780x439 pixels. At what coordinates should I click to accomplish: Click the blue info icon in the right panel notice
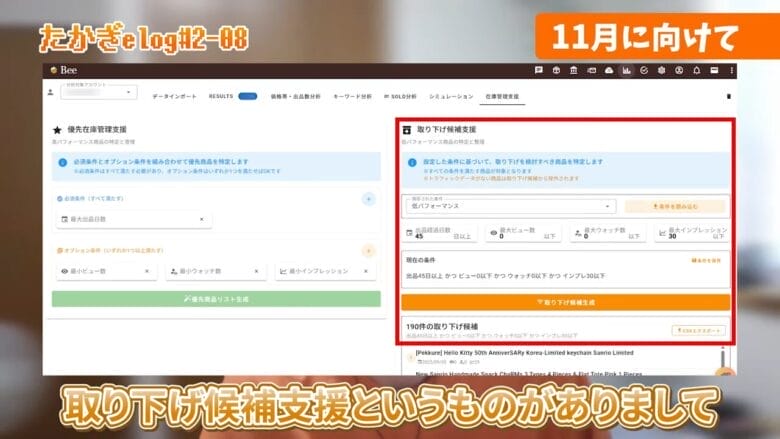click(x=412, y=163)
